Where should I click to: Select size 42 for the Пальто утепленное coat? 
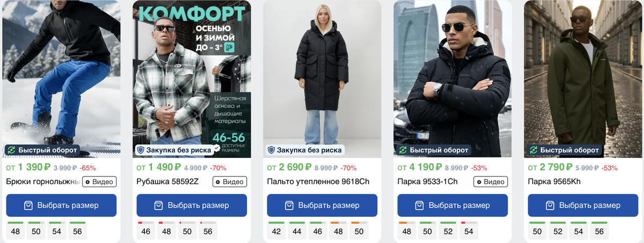tap(276, 231)
